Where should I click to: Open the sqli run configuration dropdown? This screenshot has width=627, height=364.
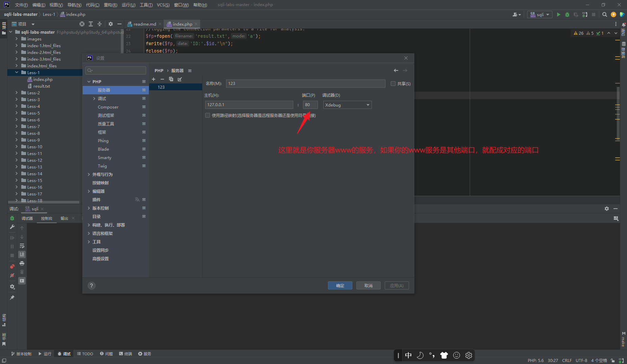pyautogui.click(x=540, y=14)
